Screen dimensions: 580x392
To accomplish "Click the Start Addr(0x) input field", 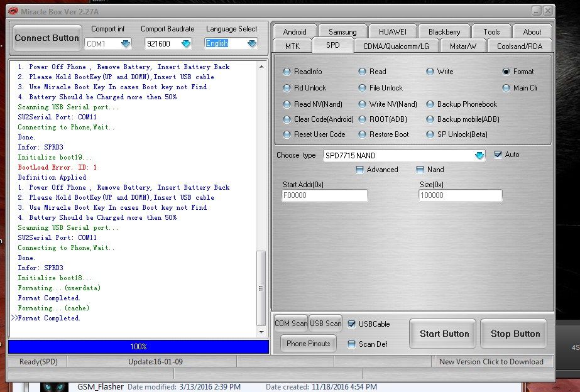I will point(325,195).
